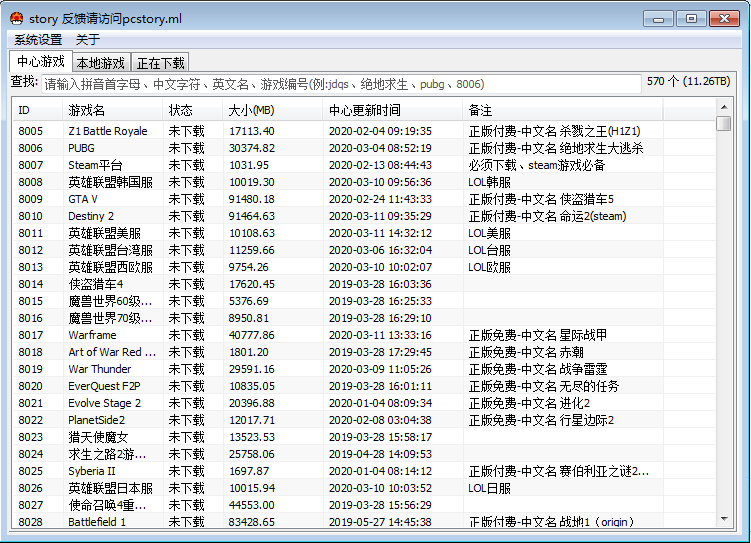
Task: Click update time 2020-03-11 14:32:12
Action: coord(380,233)
